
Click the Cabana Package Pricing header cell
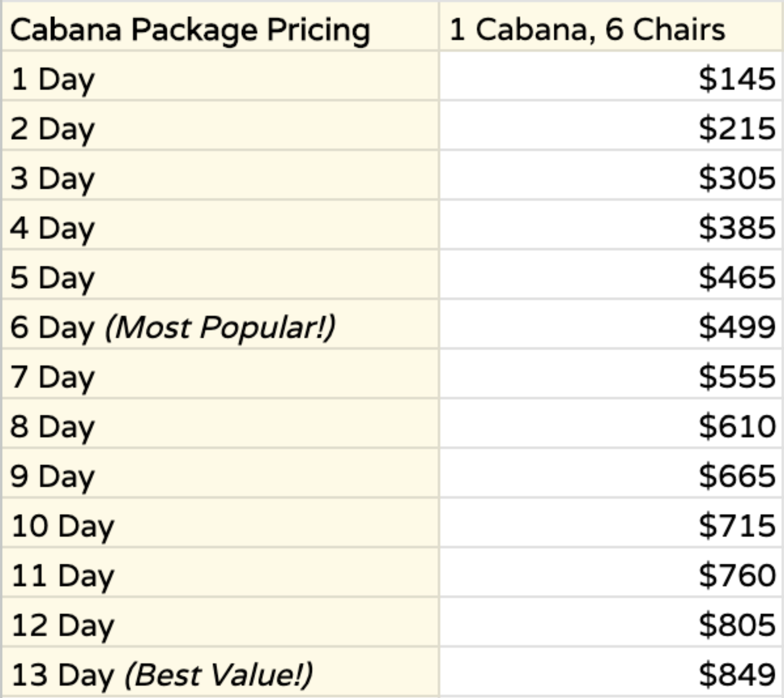point(190,29)
